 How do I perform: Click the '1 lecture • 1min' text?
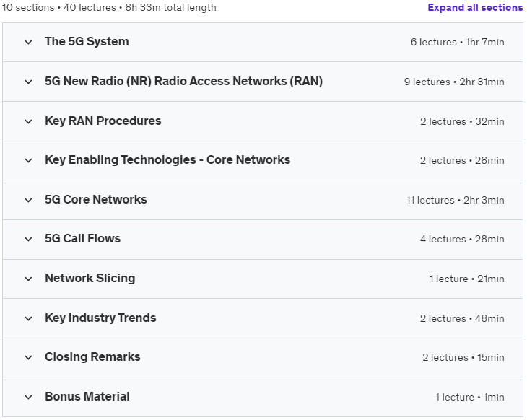click(x=470, y=397)
